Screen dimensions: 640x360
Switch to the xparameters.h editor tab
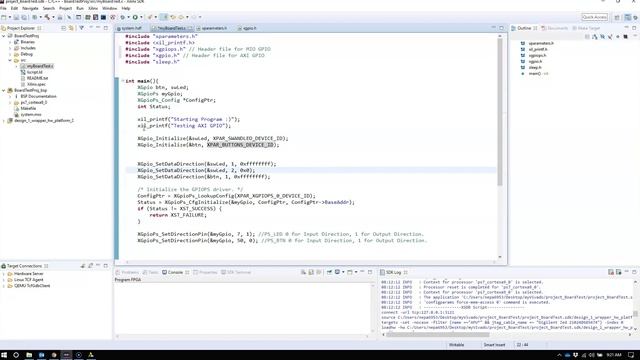(x=214, y=28)
